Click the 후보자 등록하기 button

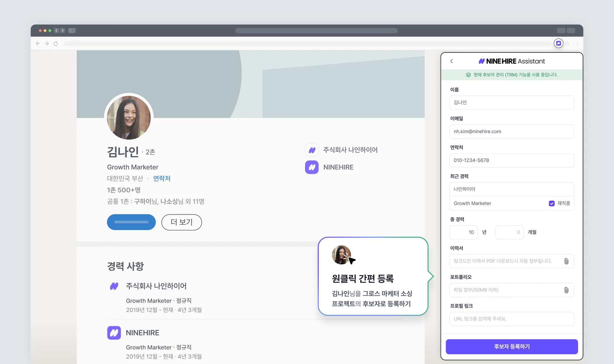(x=512, y=346)
